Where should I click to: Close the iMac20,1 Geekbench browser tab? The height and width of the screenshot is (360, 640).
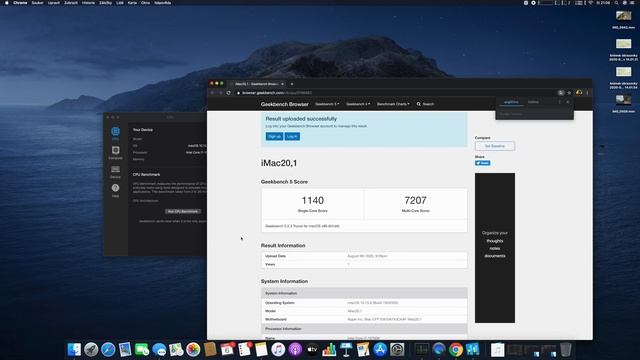(x=282, y=84)
